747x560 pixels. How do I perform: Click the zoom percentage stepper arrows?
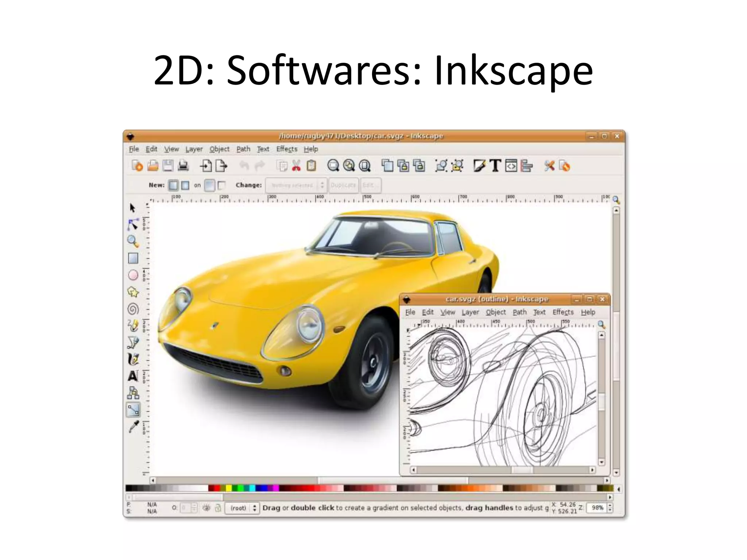[610, 507]
